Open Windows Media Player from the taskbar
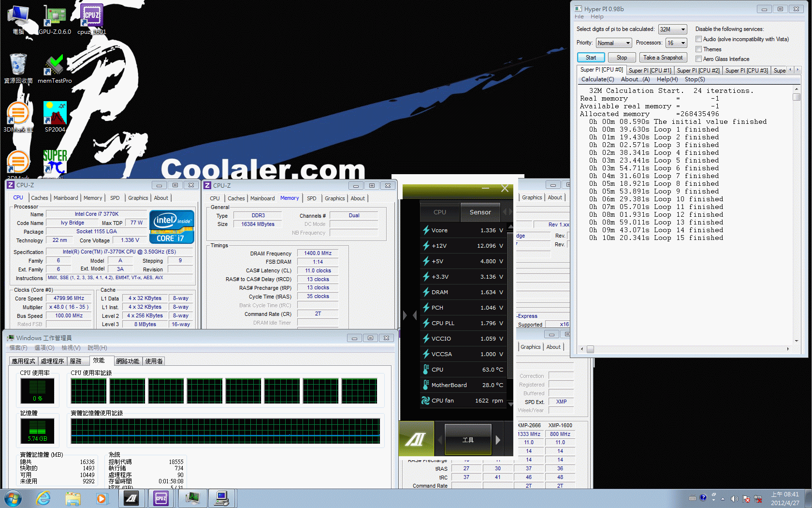 (x=101, y=498)
